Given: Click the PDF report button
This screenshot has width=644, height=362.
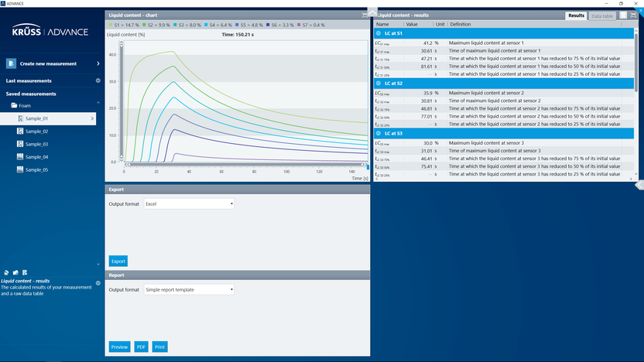Looking at the screenshot, I should click(x=141, y=347).
